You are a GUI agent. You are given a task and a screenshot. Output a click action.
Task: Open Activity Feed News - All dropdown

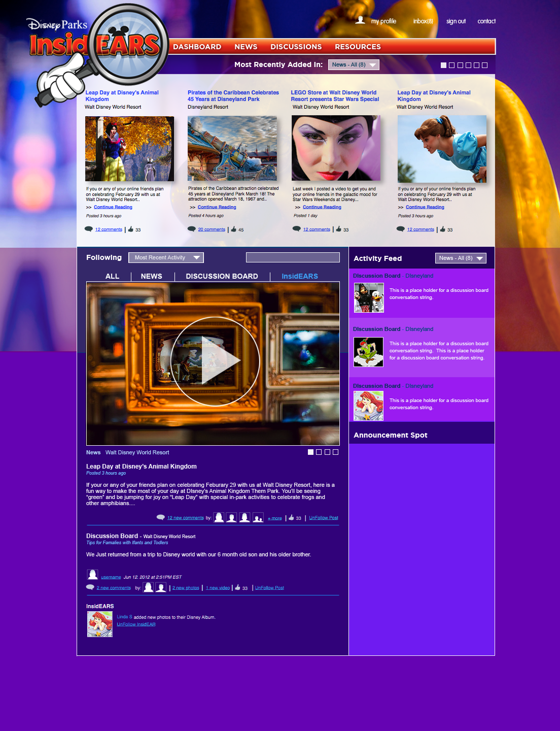pyautogui.click(x=461, y=258)
